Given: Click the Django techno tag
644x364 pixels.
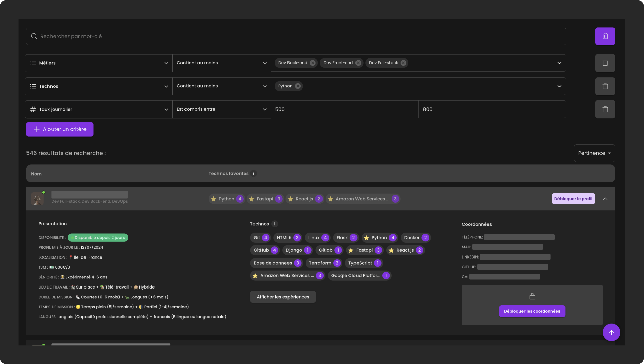Looking at the screenshot, I should pyautogui.click(x=298, y=250).
